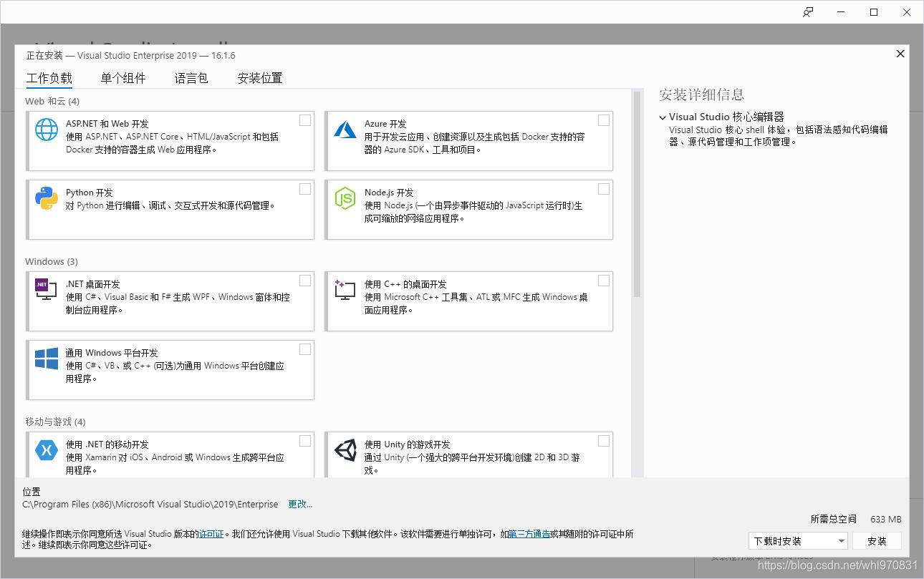Image resolution: width=924 pixels, height=579 pixels.
Task: Click the Python 开发 workload title
Action: tap(90, 193)
